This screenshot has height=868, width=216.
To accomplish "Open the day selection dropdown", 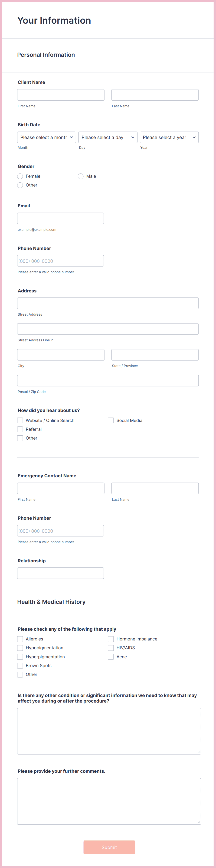I will pyautogui.click(x=108, y=137).
